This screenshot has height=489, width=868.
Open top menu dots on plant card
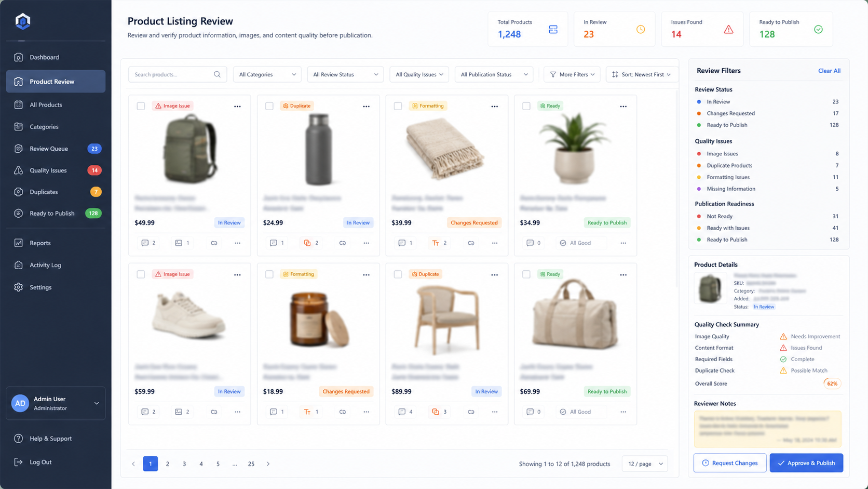tap(623, 106)
